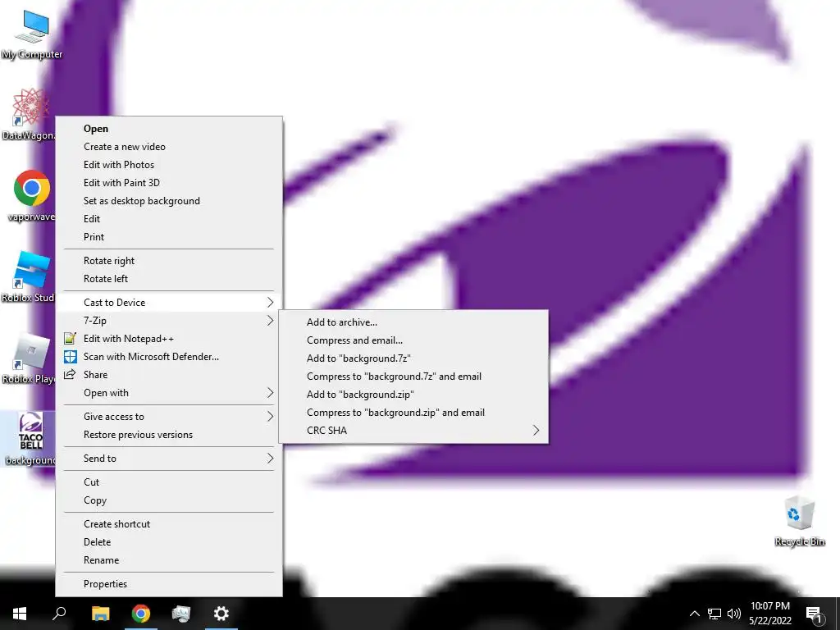Select Add to archive... in 7-Zip submenu
Viewport: 840px width, 630px height.
(413, 322)
